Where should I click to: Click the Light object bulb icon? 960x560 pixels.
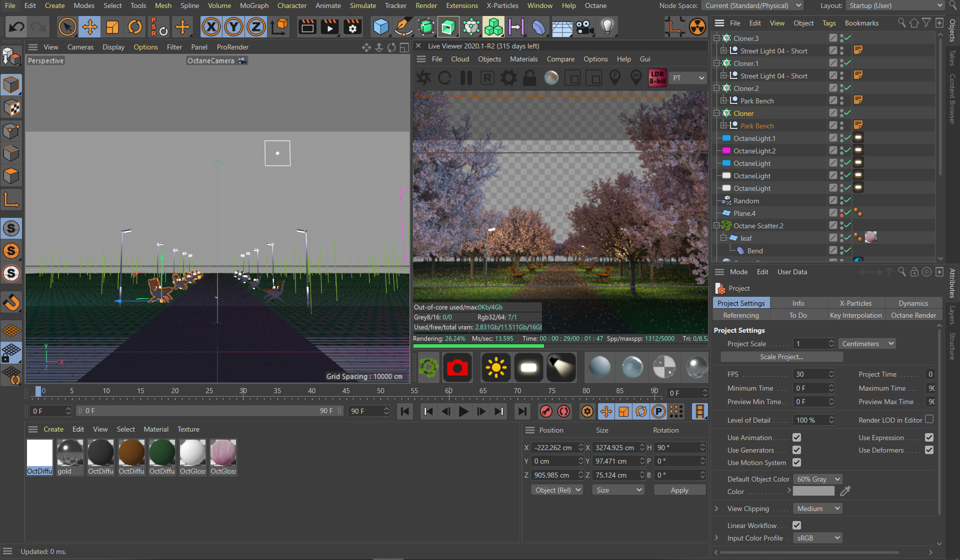coord(607,27)
